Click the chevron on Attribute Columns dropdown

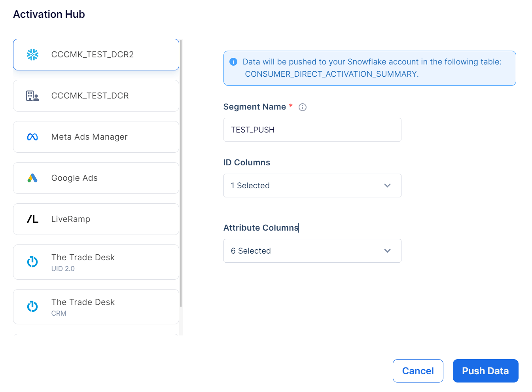point(387,251)
